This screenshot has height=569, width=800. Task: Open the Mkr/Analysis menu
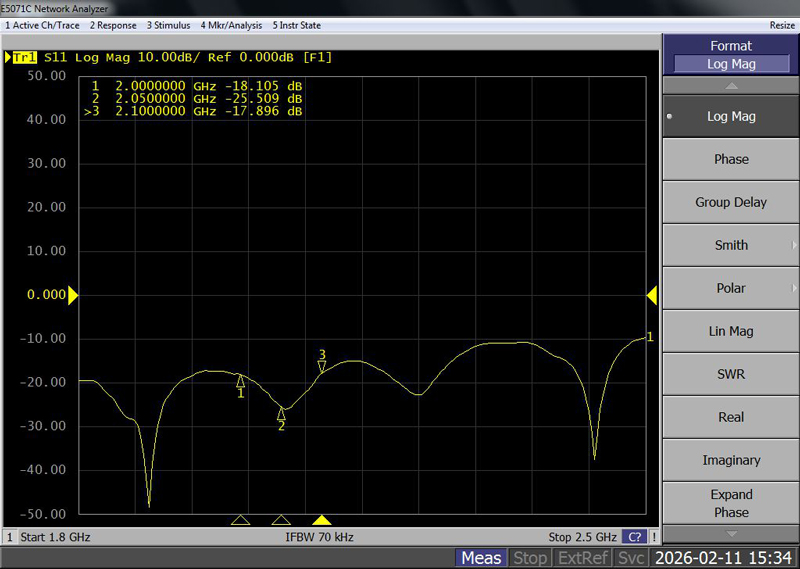pos(231,25)
